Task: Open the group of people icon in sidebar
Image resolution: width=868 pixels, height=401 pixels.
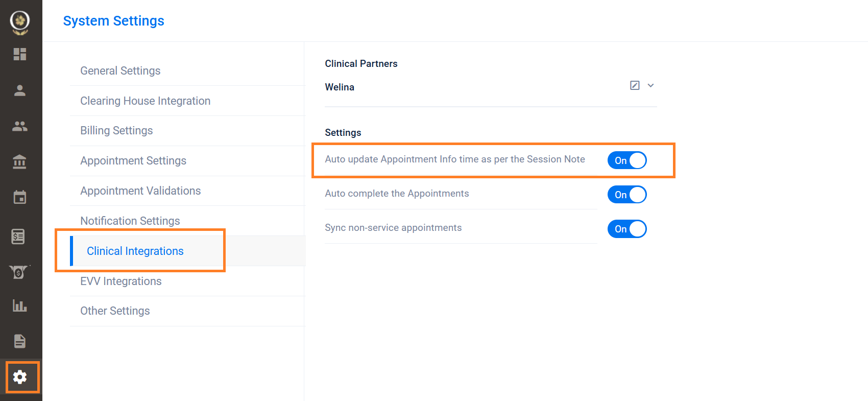Action: 20,126
